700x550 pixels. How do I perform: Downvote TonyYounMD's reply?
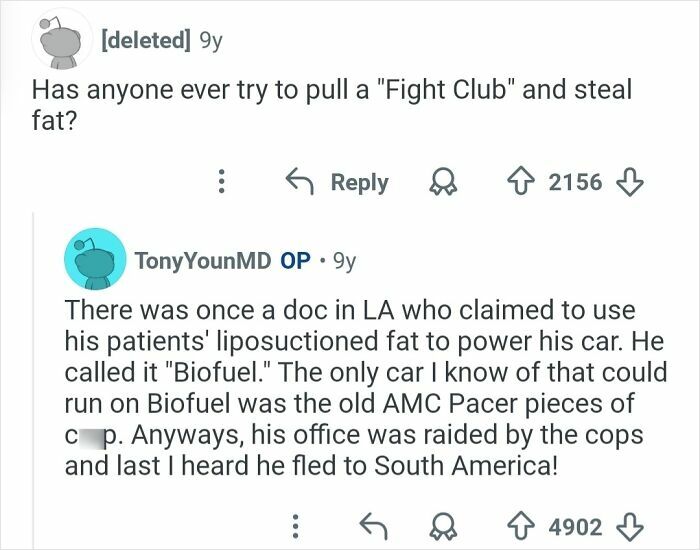(629, 525)
